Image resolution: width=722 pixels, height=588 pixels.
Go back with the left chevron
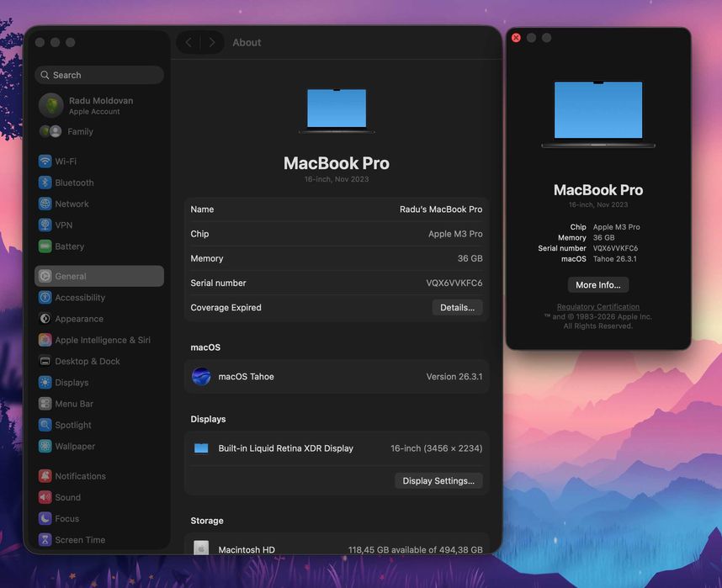188,42
